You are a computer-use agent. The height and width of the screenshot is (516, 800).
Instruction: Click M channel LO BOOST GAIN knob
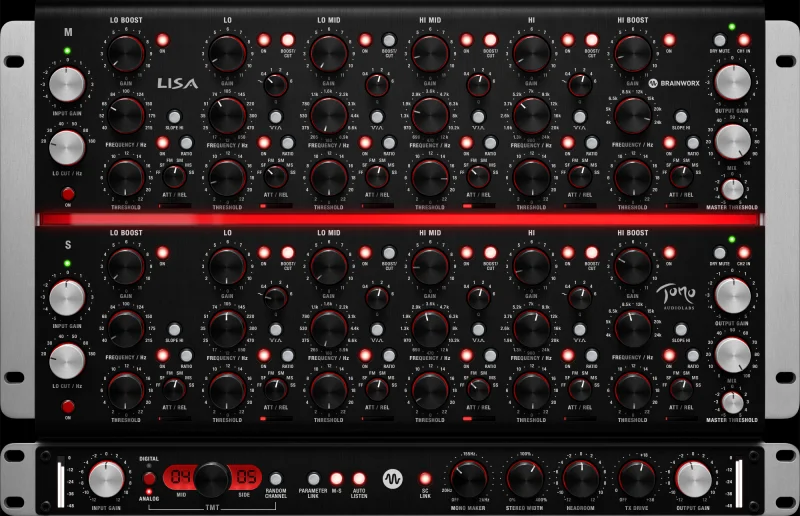(126, 54)
